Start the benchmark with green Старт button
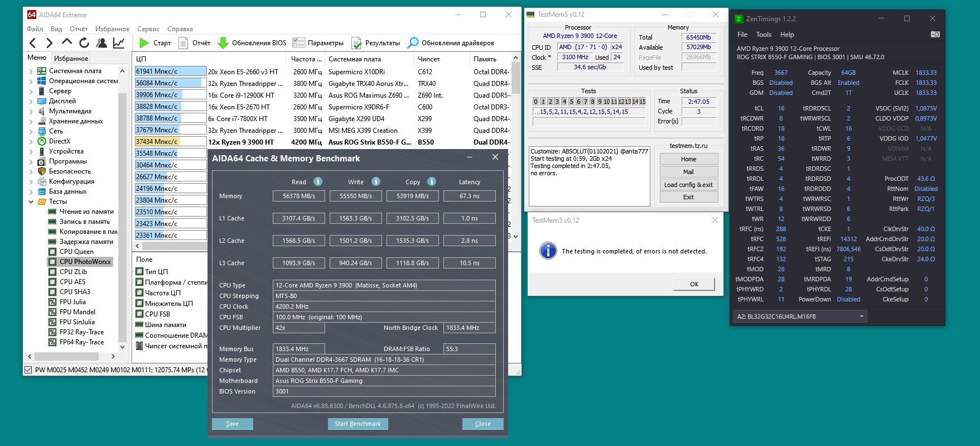 click(x=155, y=43)
